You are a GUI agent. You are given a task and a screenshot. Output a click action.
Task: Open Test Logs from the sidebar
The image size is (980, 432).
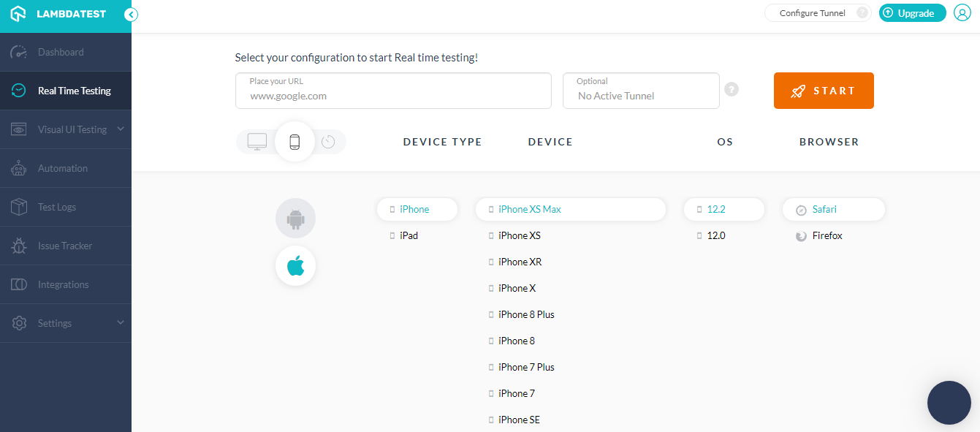tap(57, 207)
